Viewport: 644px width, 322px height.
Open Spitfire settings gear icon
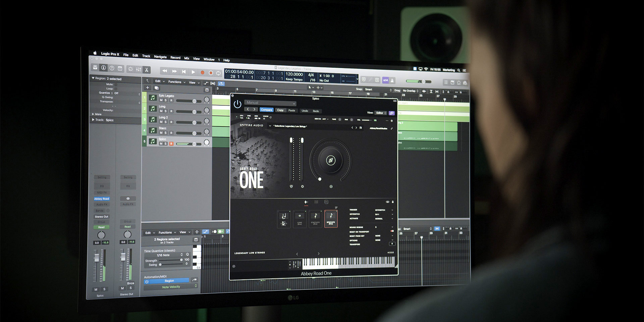(x=391, y=121)
